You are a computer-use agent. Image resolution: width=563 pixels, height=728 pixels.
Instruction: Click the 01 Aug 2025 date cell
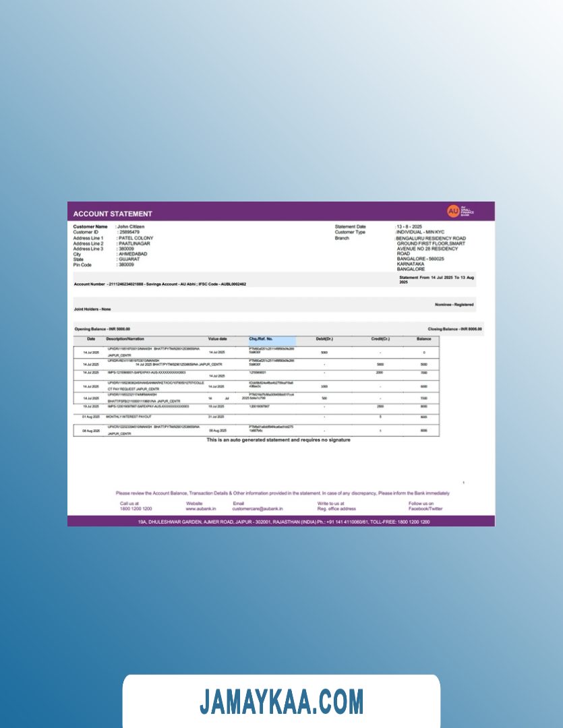[91, 417]
